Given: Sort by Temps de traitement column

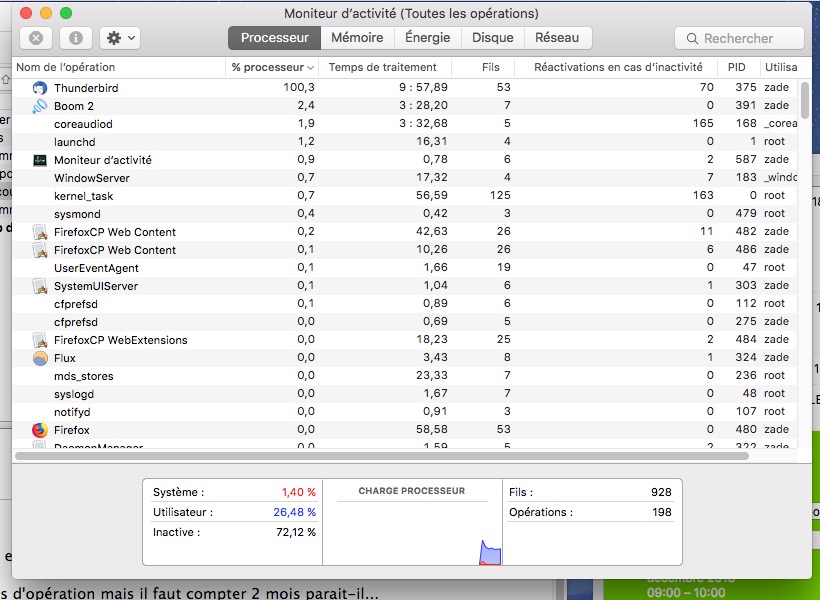Looking at the screenshot, I should 385,67.
